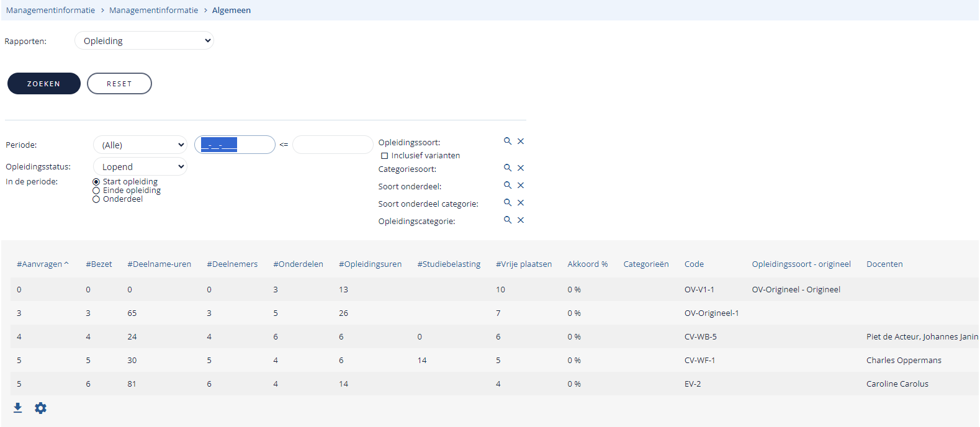The image size is (980, 427).
Task: Select the Onderdeel radio option
Action: click(x=96, y=199)
